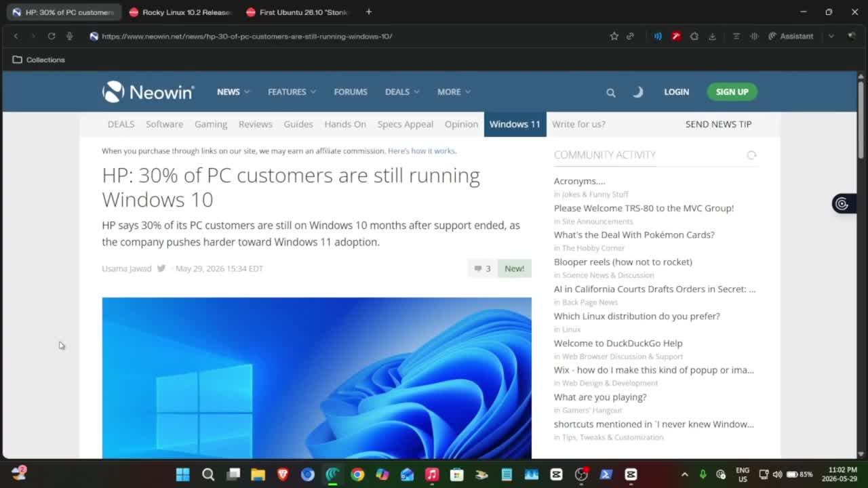The image size is (868, 488).
Task: Open the extensions puzzle icon
Action: pos(694,36)
